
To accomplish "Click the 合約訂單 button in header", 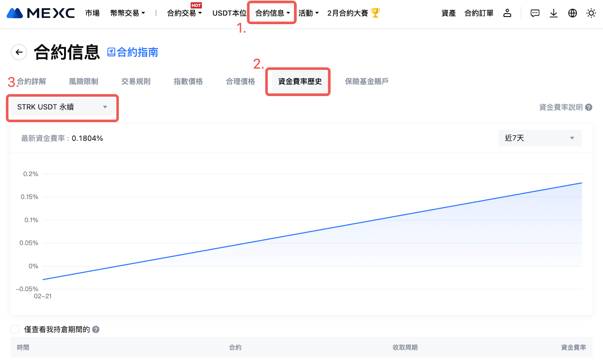I will [479, 13].
